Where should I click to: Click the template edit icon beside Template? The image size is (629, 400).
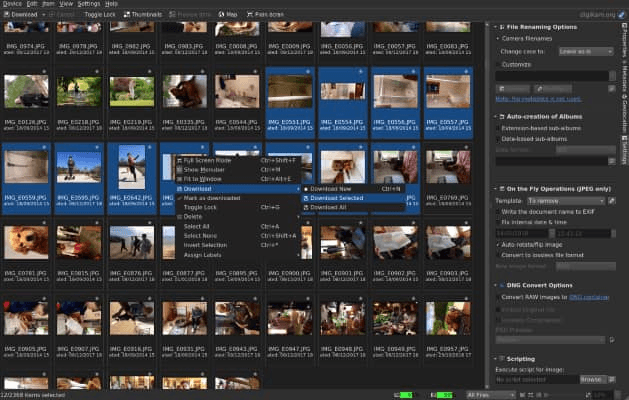coord(611,201)
